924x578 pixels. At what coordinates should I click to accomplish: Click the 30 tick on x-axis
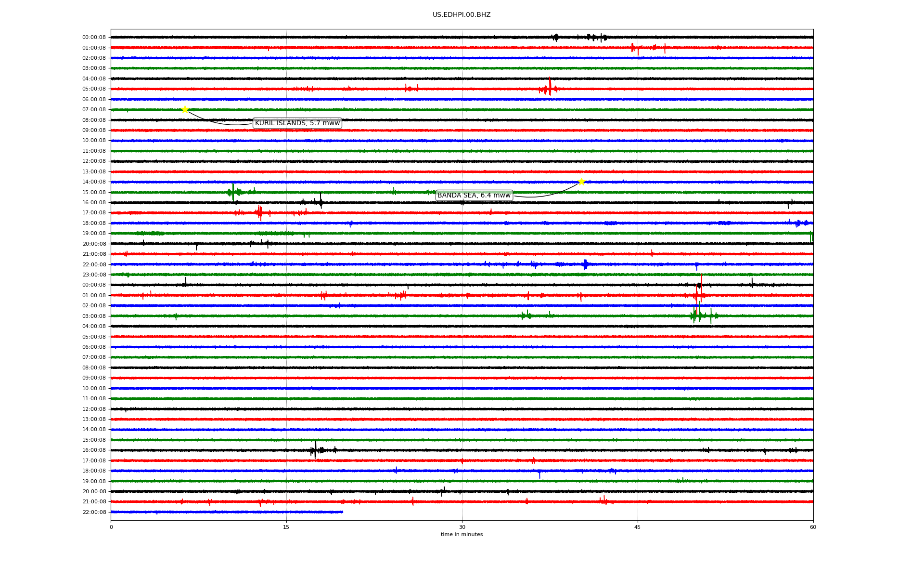point(462,527)
